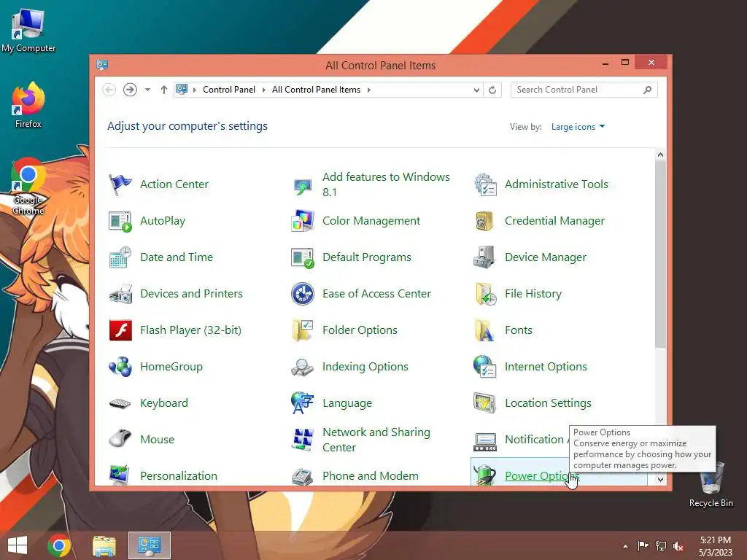Select the Google Chrome desktop shortcut

click(28, 186)
